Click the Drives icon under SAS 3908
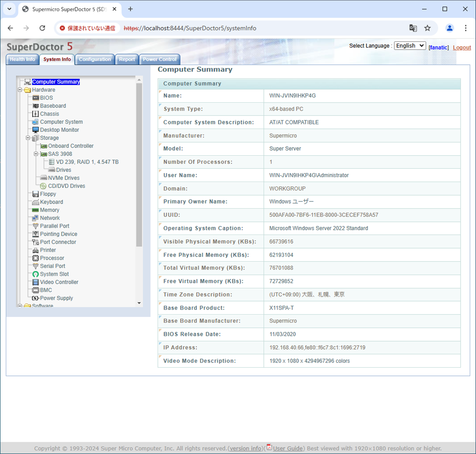 tap(52, 170)
